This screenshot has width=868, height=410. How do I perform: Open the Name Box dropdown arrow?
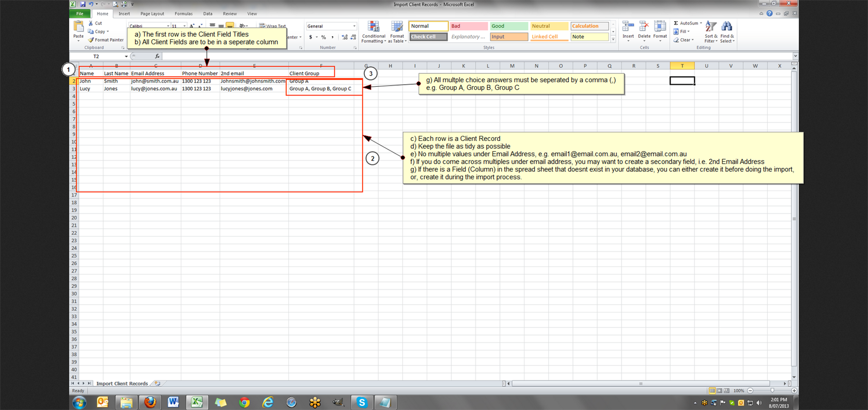coord(126,56)
